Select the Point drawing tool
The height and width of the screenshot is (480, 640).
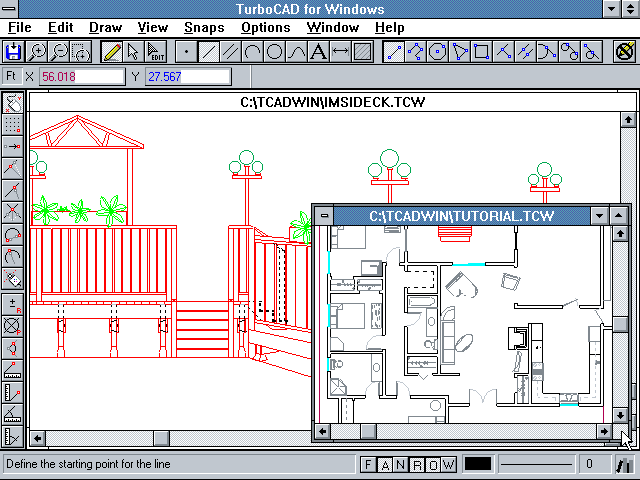[x=187, y=52]
